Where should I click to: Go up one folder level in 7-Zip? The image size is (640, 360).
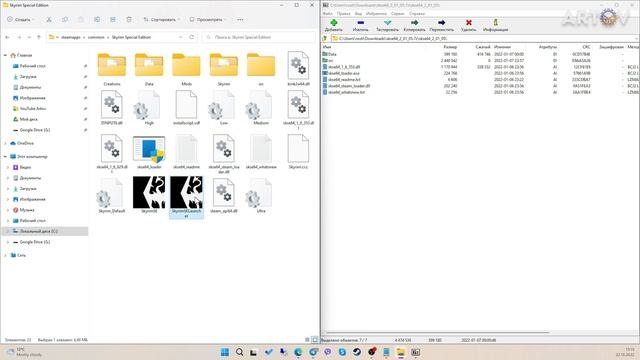point(325,38)
